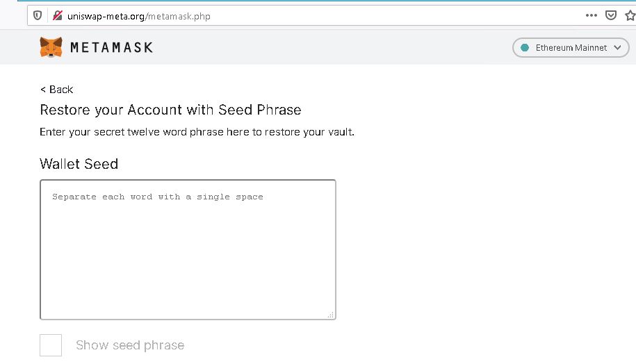Screen dimensions: 636x364
Task: Click the insecure connection padlock icon
Action: pos(57,16)
